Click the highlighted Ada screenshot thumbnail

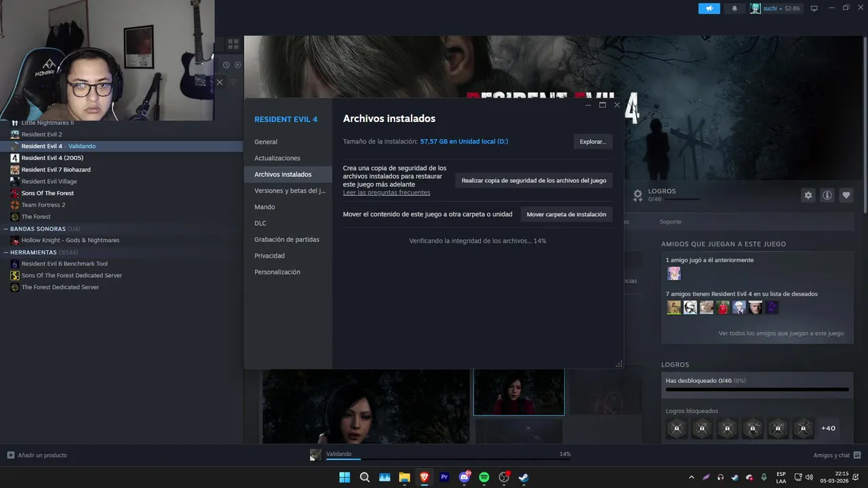pyautogui.click(x=519, y=392)
